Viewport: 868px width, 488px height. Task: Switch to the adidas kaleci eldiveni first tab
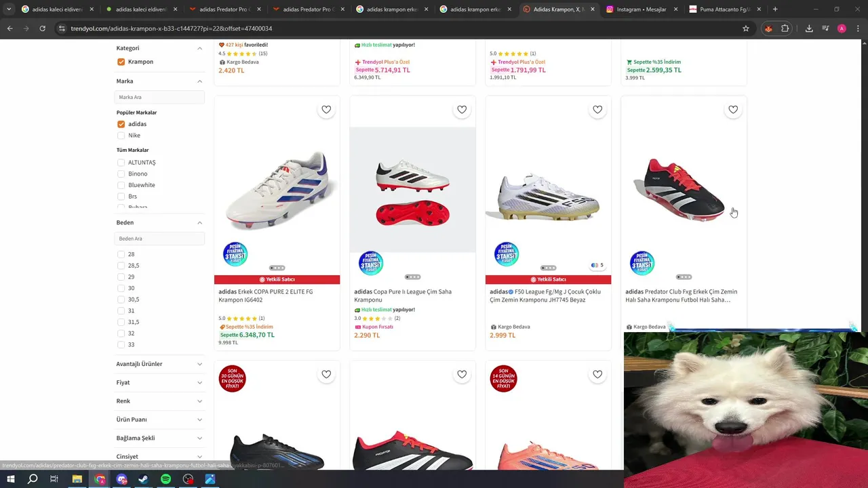point(58,9)
